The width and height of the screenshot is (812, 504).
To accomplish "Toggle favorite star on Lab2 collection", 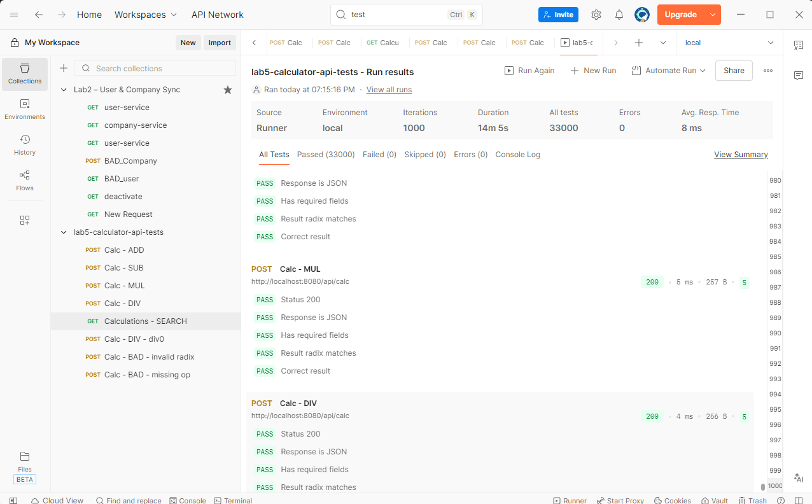I will pos(228,90).
